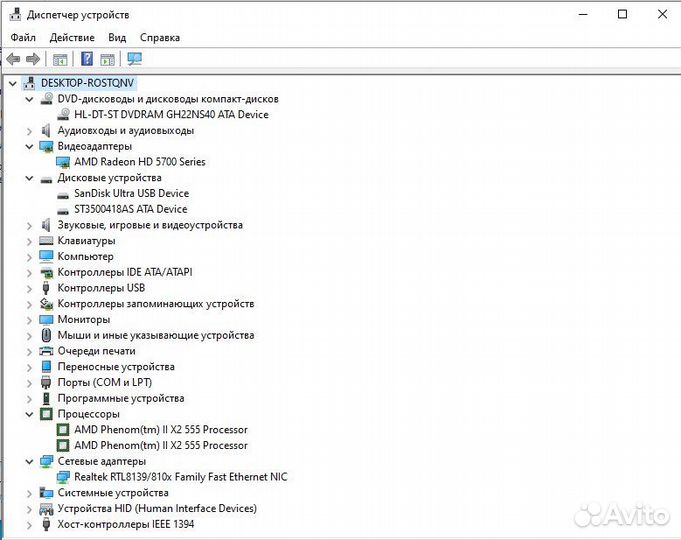The height and width of the screenshot is (540, 681).
Task: Select the Порты (COM и LPT) label
Action: (x=105, y=382)
